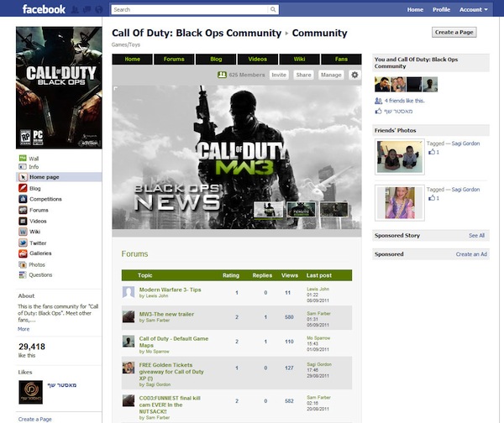
Task: Click the Manage button
Action: point(331,75)
